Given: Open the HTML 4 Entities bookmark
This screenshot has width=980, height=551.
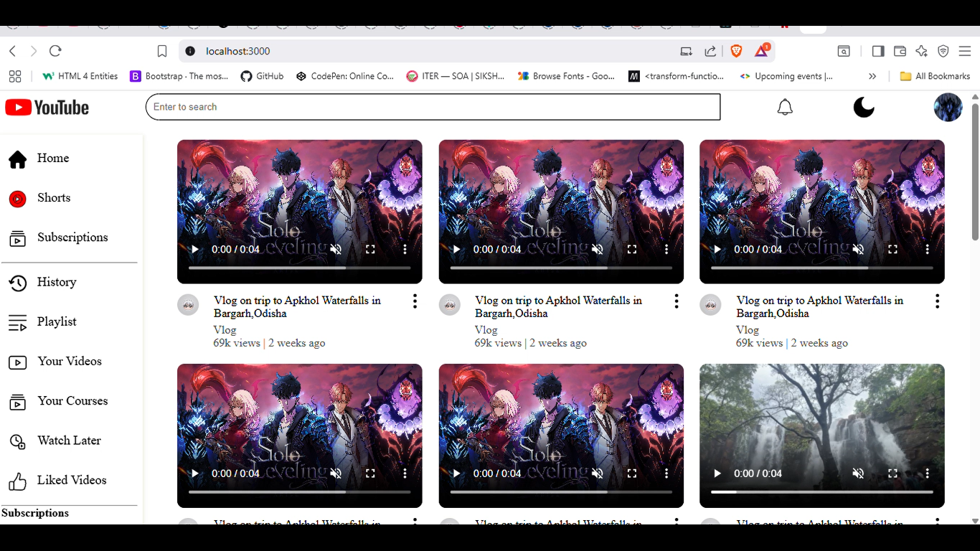Looking at the screenshot, I should [80, 76].
